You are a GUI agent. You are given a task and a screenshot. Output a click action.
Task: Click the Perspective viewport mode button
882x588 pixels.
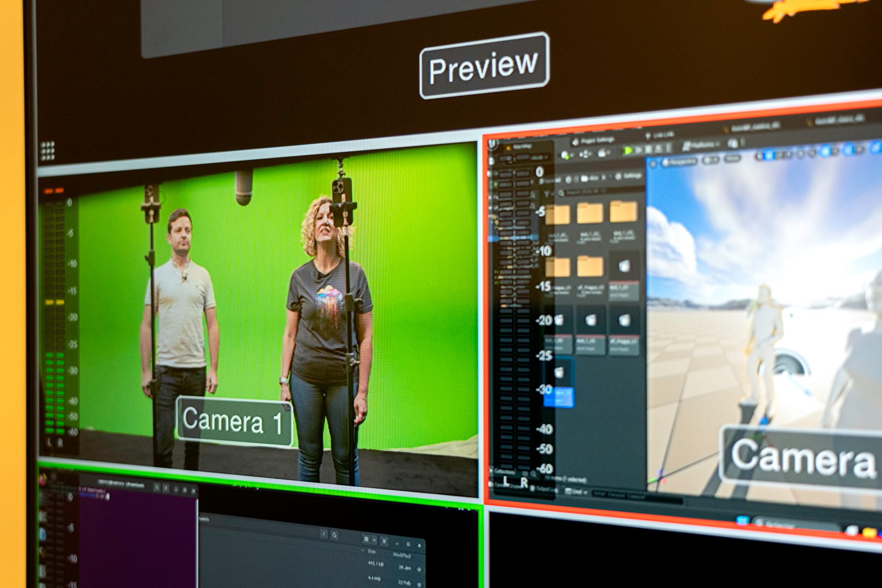point(679,162)
